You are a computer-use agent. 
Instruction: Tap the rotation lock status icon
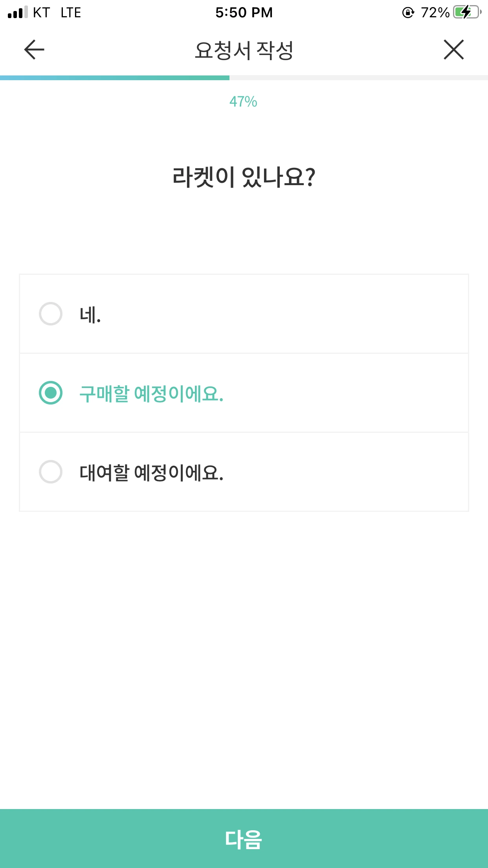pyautogui.click(x=408, y=13)
